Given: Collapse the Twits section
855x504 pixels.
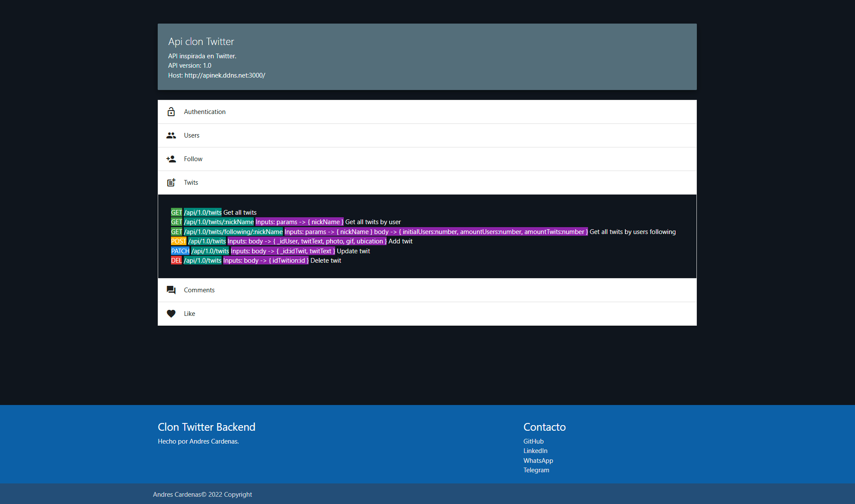Looking at the screenshot, I should point(427,183).
